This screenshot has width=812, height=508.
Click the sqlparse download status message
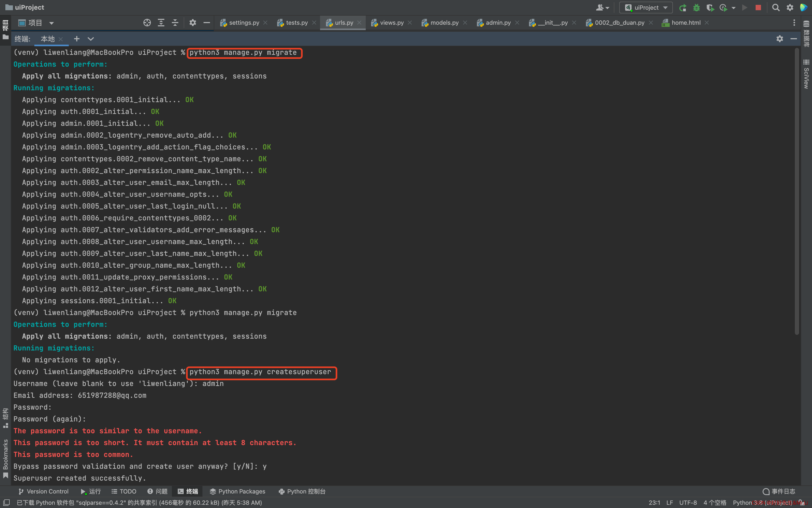pos(139,502)
